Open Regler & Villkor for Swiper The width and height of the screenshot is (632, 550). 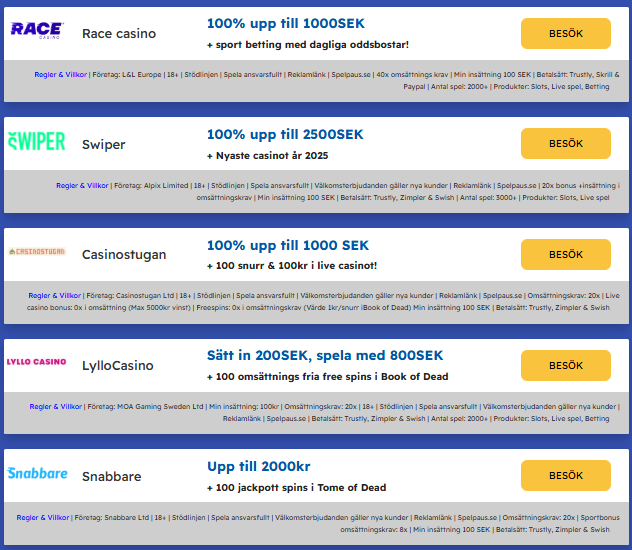tap(82, 185)
